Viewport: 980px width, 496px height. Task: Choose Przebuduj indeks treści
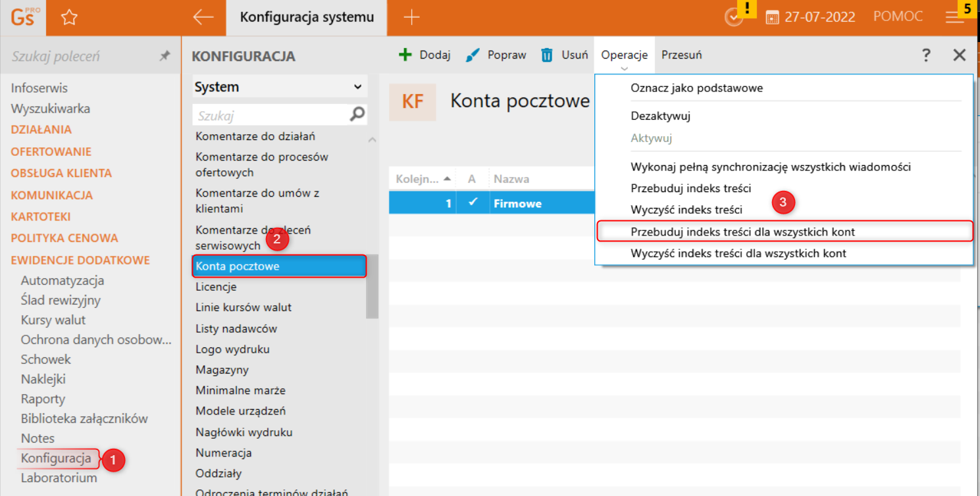(691, 188)
